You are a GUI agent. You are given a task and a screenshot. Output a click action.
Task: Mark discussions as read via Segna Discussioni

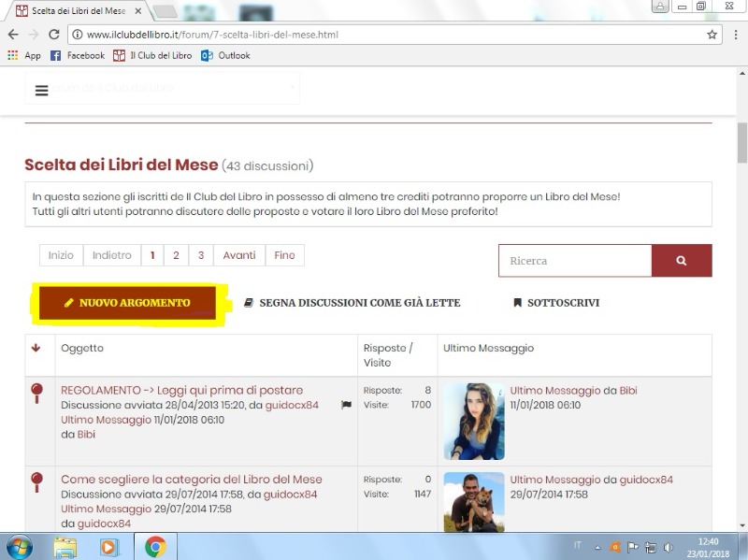pyautogui.click(x=352, y=303)
